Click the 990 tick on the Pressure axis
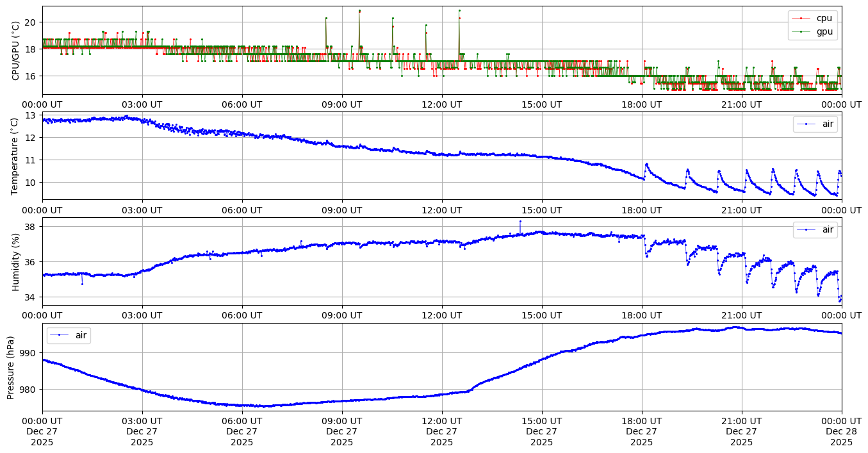 pyautogui.click(x=28, y=353)
